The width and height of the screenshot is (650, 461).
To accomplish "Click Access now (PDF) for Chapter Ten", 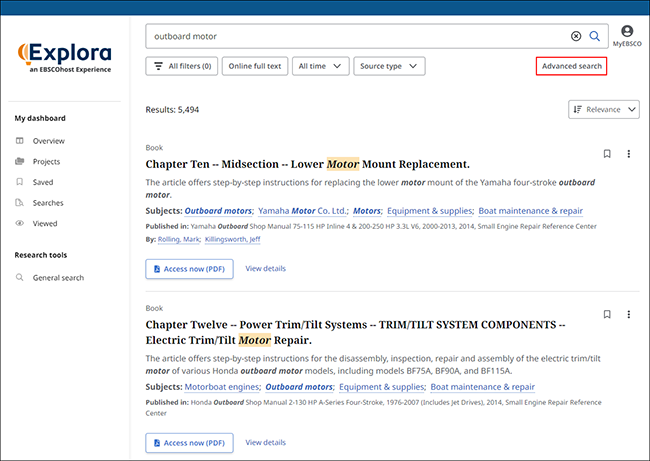I will [189, 269].
